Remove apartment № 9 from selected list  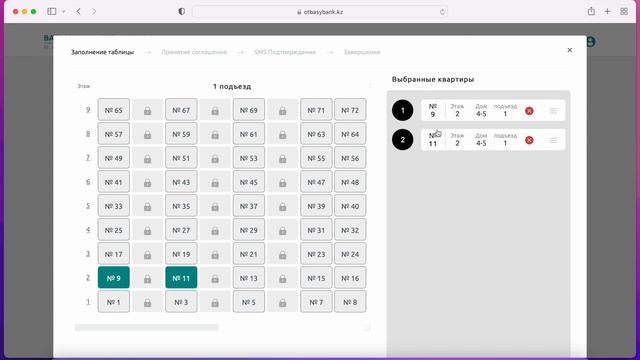point(529,111)
